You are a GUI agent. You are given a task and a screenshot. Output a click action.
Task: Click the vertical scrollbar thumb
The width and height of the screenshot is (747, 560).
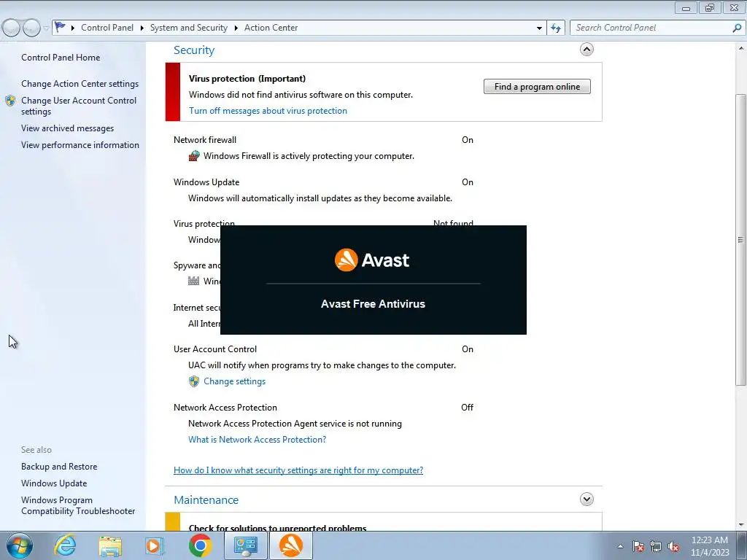(x=741, y=239)
